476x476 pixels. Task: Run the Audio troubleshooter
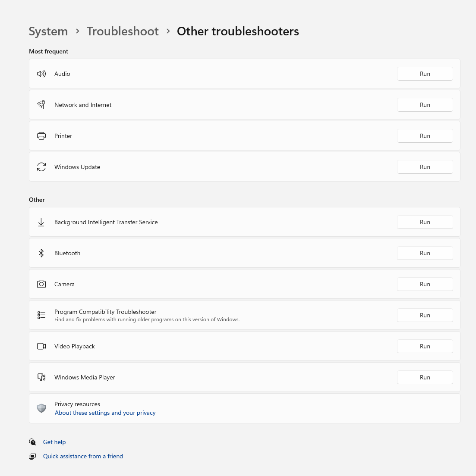(425, 74)
